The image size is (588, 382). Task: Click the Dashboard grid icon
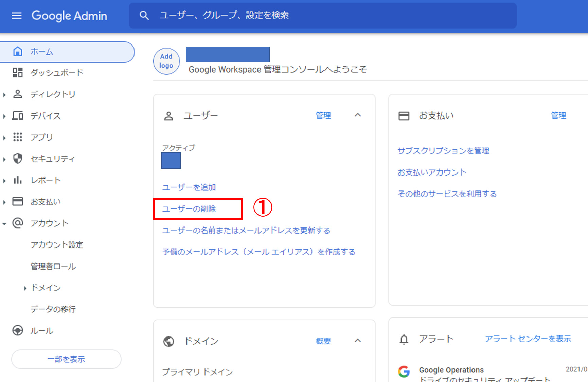(18, 73)
